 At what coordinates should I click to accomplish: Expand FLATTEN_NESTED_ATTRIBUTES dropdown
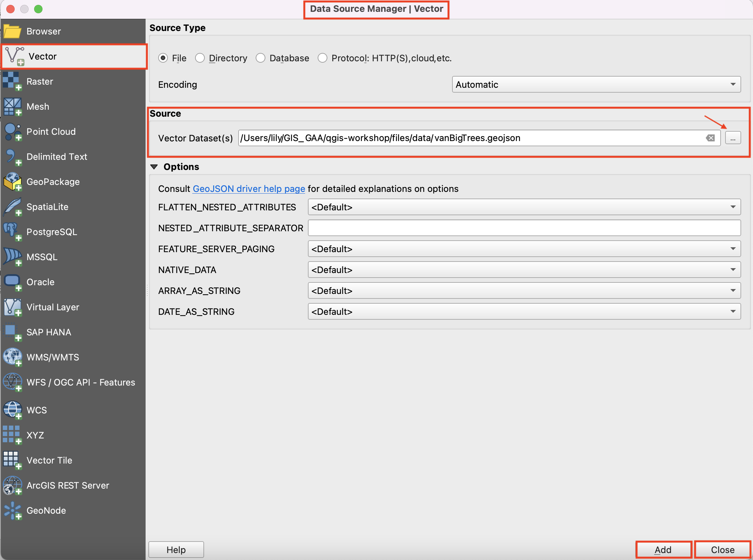(524, 207)
